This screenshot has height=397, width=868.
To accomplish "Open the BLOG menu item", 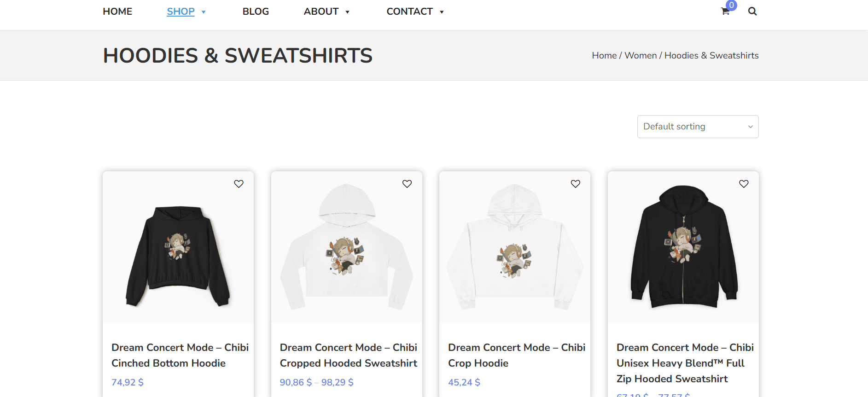I will pyautogui.click(x=256, y=12).
